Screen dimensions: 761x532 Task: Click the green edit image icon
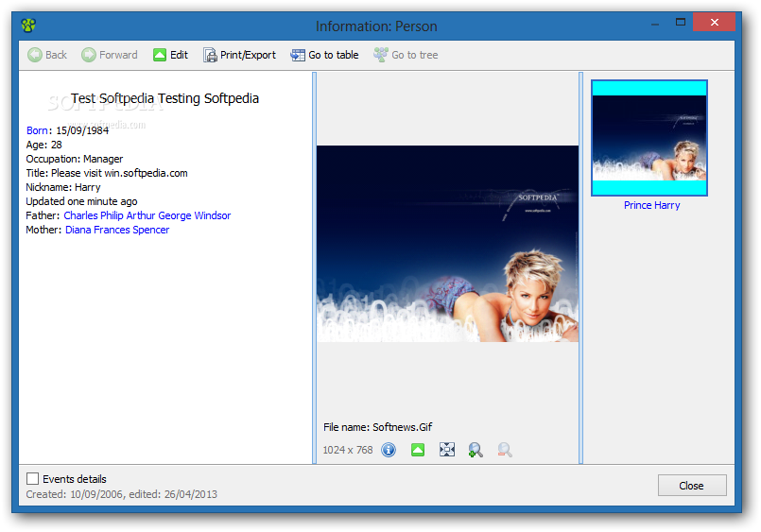(418, 450)
